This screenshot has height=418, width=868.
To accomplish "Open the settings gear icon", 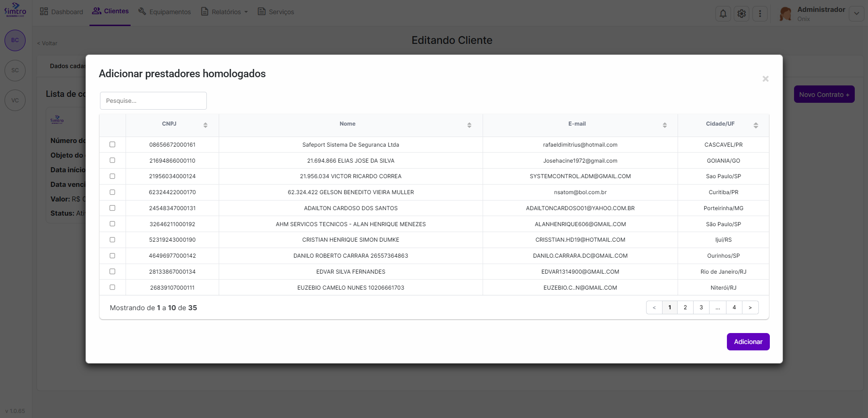I will coord(742,13).
